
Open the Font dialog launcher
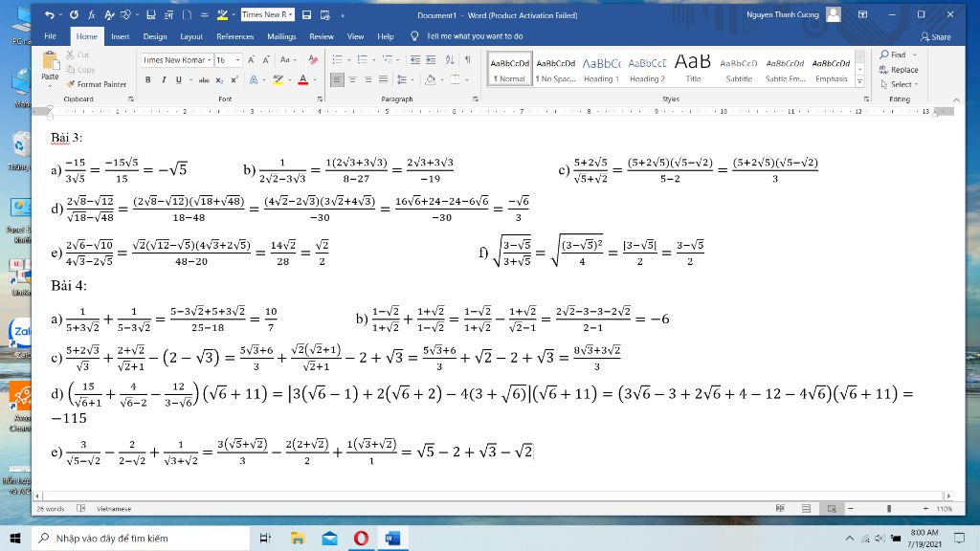tap(320, 99)
